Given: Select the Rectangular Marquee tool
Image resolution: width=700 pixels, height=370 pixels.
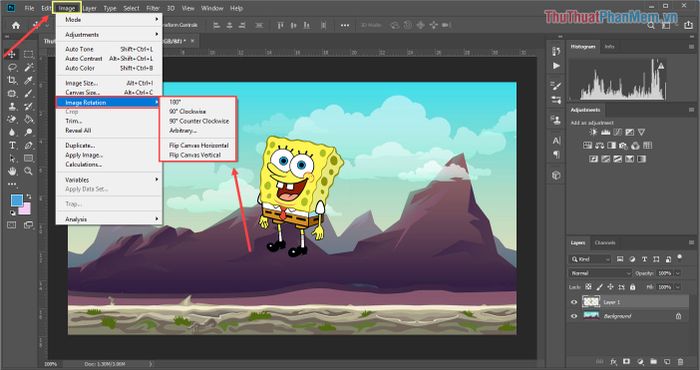Looking at the screenshot, I should pyautogui.click(x=29, y=54).
